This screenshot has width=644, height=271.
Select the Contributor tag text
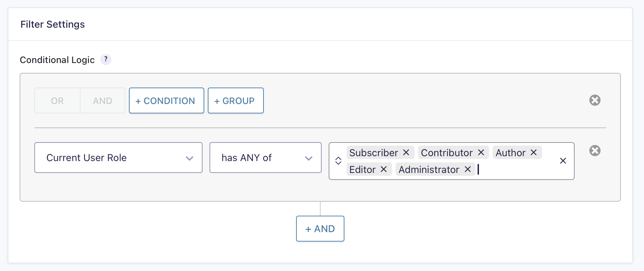tap(447, 153)
